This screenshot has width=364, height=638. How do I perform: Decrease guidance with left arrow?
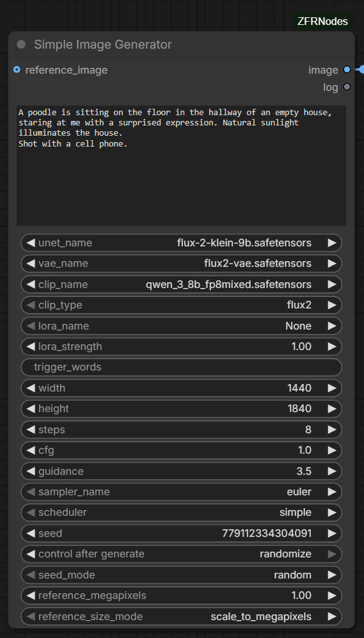pyautogui.click(x=31, y=471)
